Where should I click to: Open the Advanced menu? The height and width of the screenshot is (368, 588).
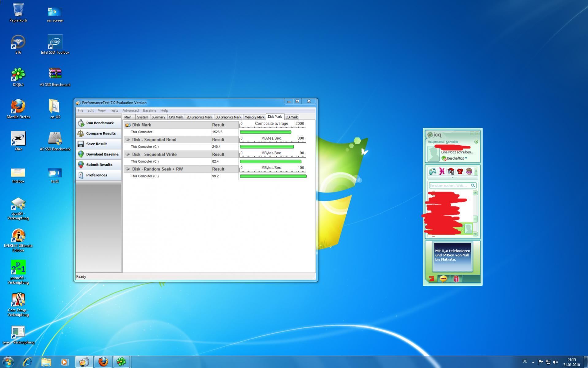click(131, 110)
